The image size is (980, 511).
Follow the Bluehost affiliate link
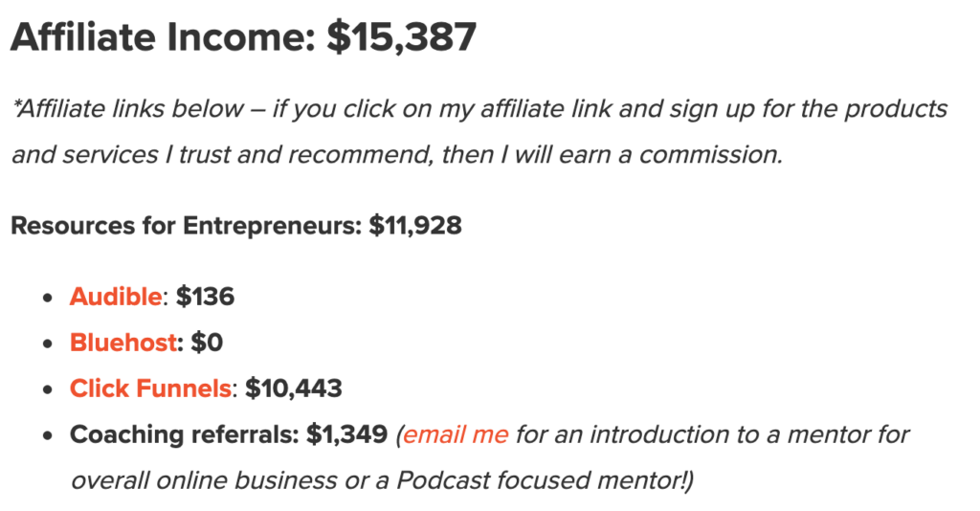(123, 343)
